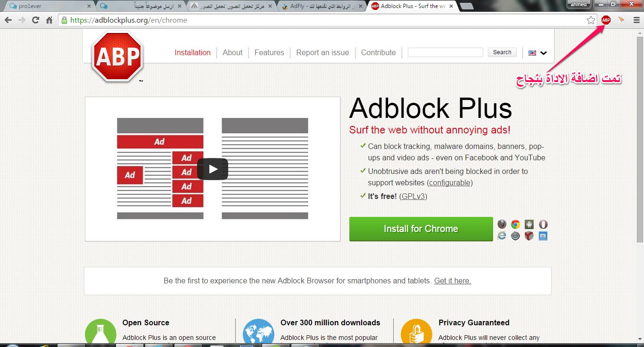
Task: Expand the language selector chevron
Action: tap(544, 53)
